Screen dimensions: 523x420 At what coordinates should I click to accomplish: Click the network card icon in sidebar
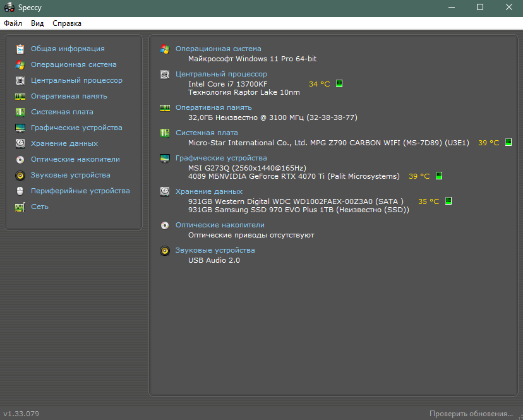tap(20, 207)
